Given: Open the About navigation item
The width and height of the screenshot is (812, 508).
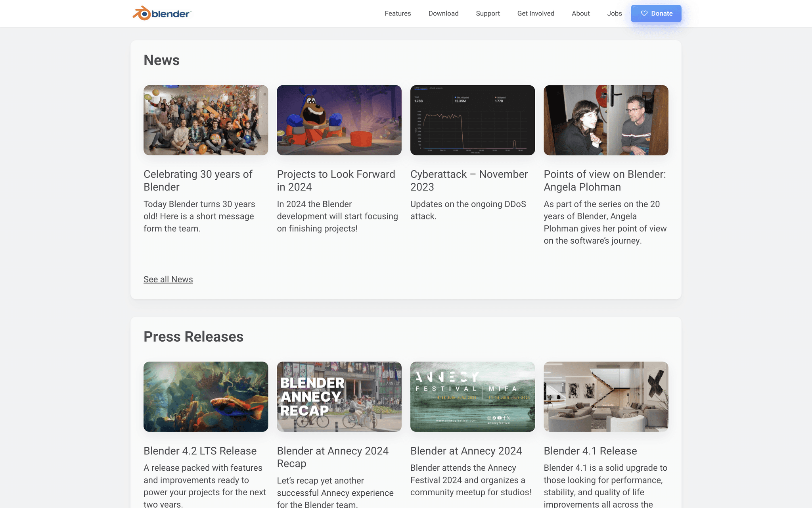Looking at the screenshot, I should [580, 13].
